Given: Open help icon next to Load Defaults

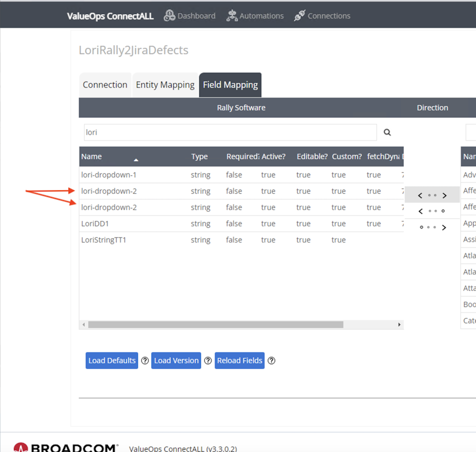Looking at the screenshot, I should point(145,360).
